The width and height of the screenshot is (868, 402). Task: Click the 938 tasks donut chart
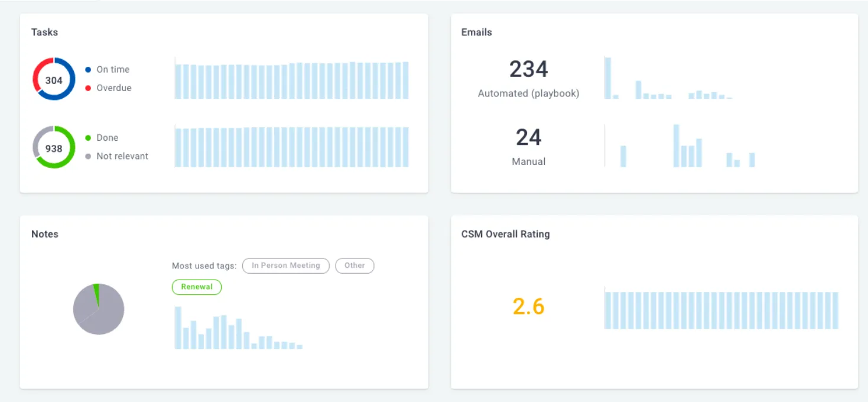pyautogui.click(x=54, y=147)
